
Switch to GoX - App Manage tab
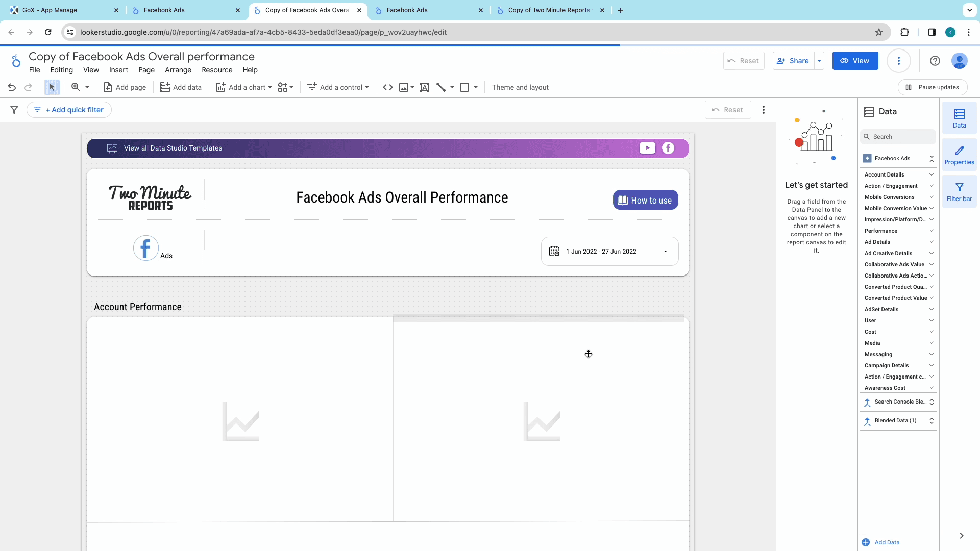64,10
